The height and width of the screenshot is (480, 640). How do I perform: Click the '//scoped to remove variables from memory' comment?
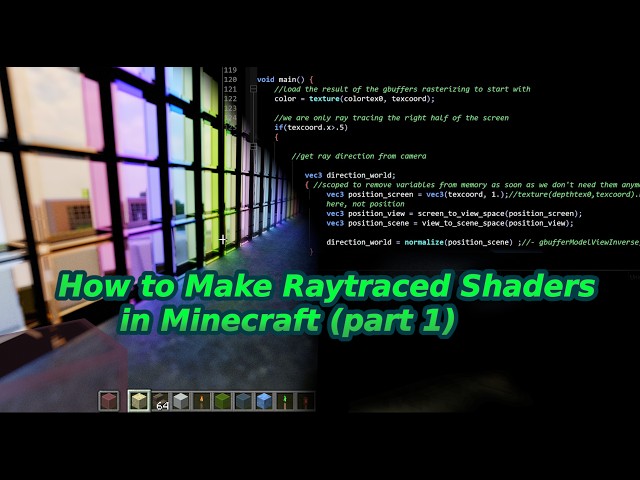click(x=476, y=185)
